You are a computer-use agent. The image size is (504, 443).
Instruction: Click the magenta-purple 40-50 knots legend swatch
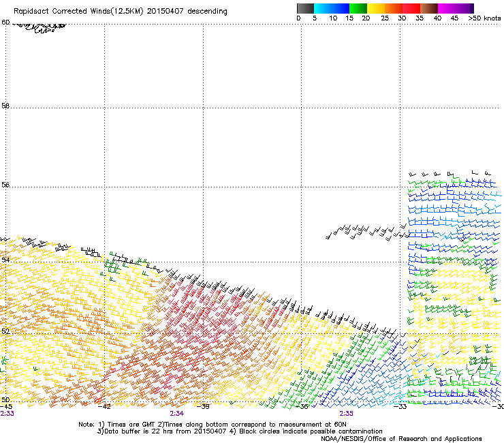coord(456,8)
